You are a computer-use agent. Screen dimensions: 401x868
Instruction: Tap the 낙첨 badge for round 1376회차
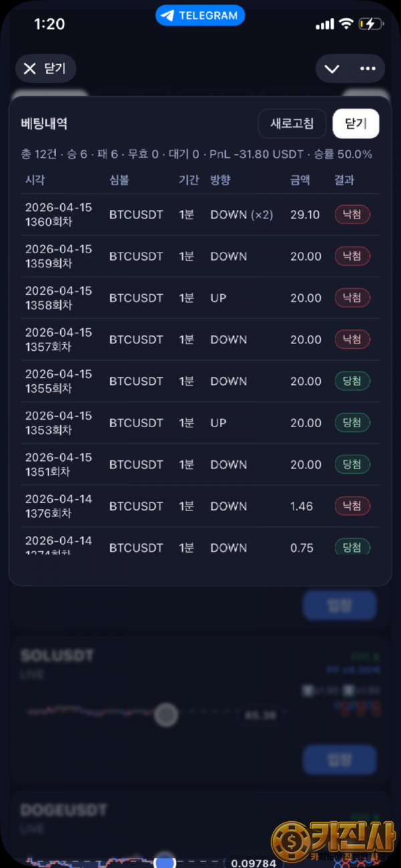tap(352, 507)
